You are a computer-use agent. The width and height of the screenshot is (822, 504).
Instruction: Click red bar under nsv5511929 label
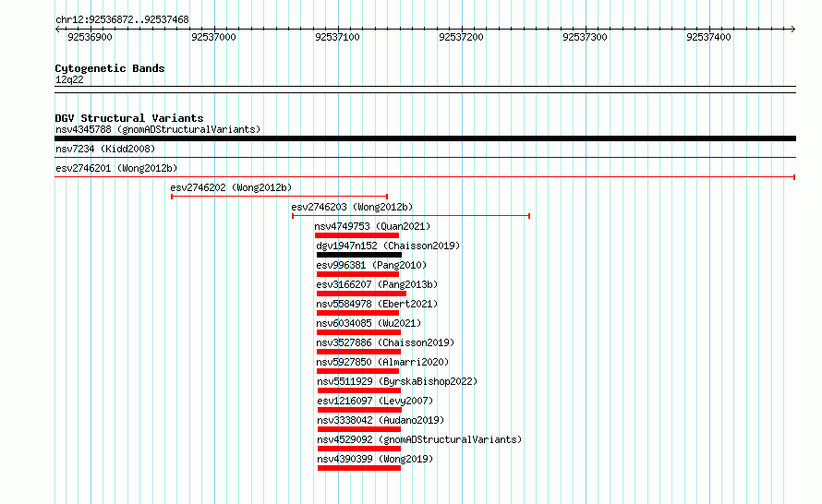[359, 390]
